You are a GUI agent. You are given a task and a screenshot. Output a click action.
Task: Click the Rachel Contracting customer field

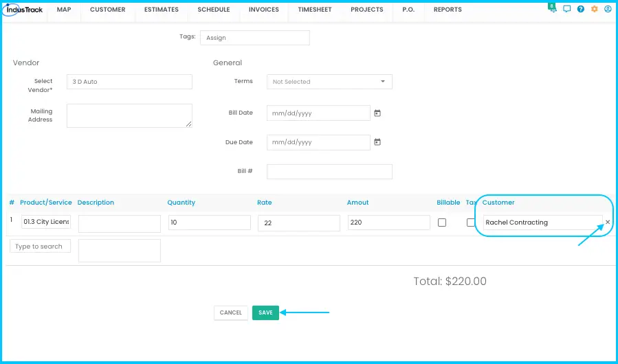click(542, 223)
